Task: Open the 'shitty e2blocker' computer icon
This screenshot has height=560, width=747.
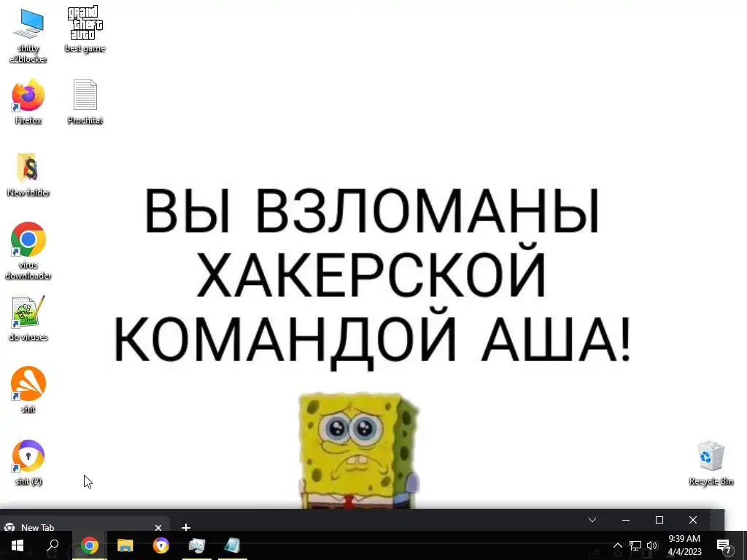Action: click(x=28, y=35)
